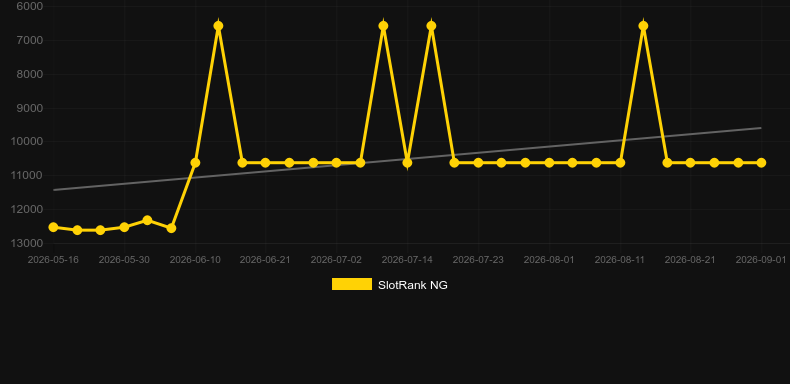The image size is (790, 384).
Task: Select the data point at 2026-05-16
Action: pyautogui.click(x=53, y=227)
